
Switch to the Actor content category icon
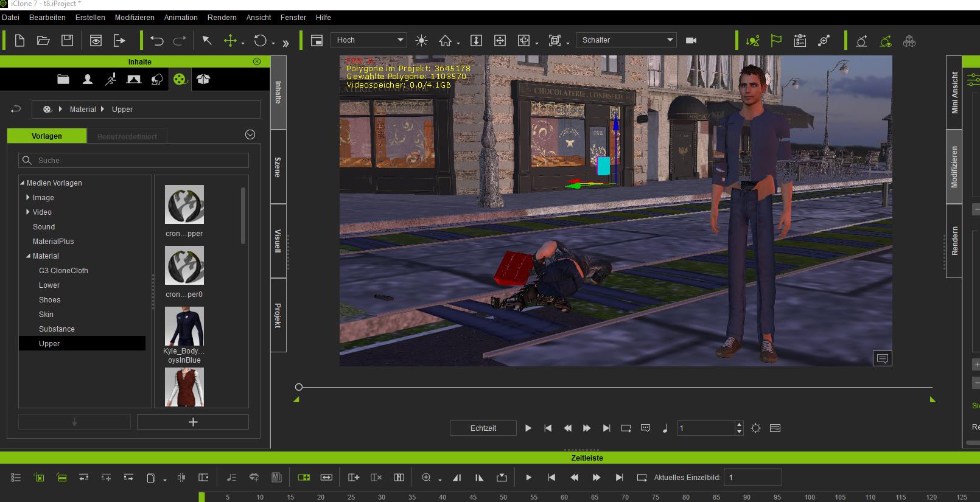click(88, 79)
